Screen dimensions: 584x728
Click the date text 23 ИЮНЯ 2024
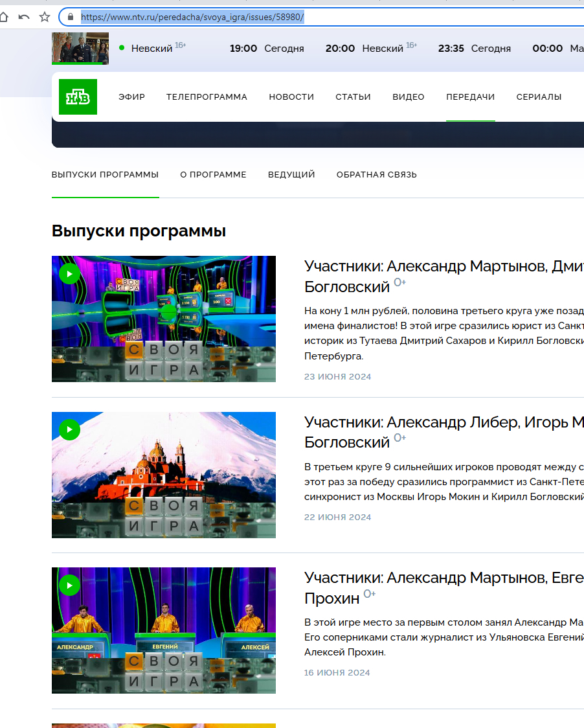click(x=337, y=376)
